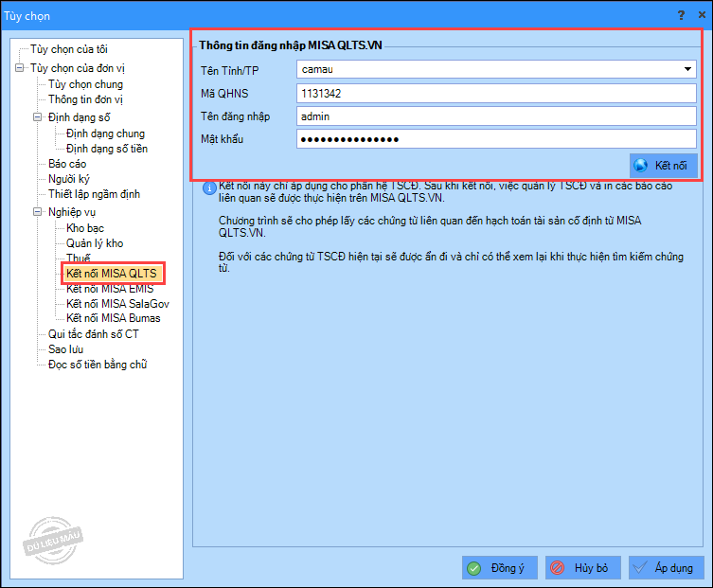Open help with the question mark icon
Screen dimensions: 713x588
coord(681,15)
